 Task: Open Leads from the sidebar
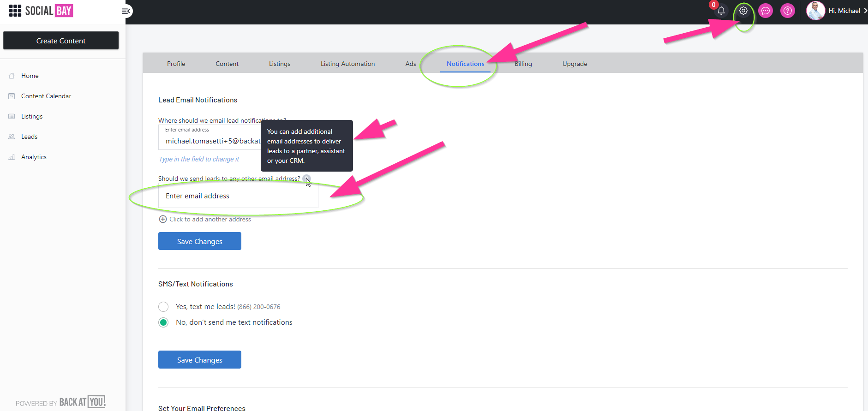tap(30, 137)
